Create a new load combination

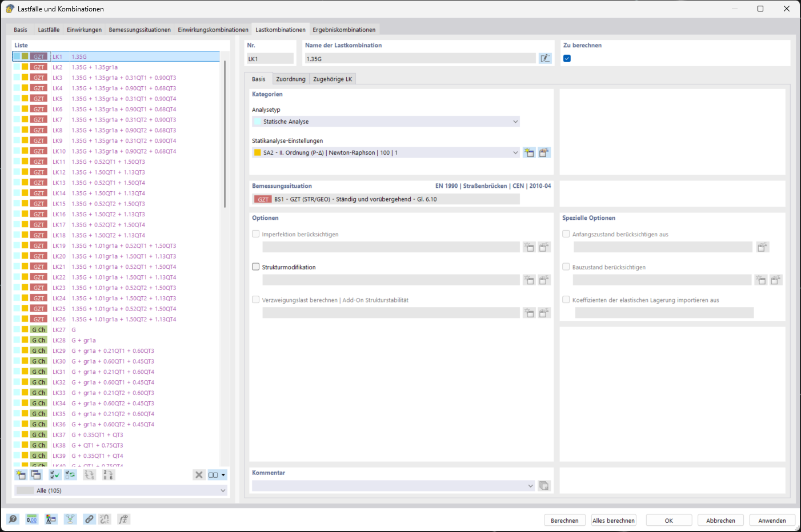(x=20, y=474)
